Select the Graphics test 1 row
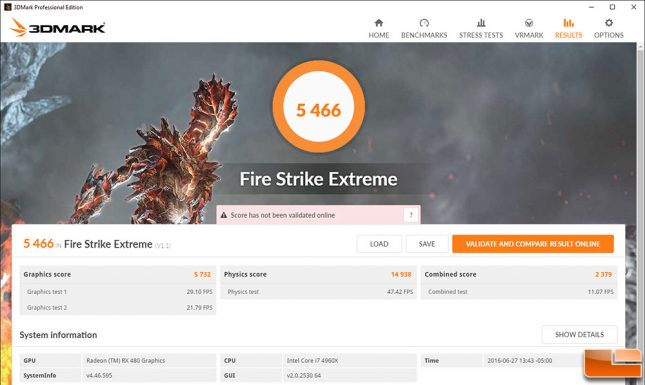This screenshot has width=645, height=385. point(118,292)
